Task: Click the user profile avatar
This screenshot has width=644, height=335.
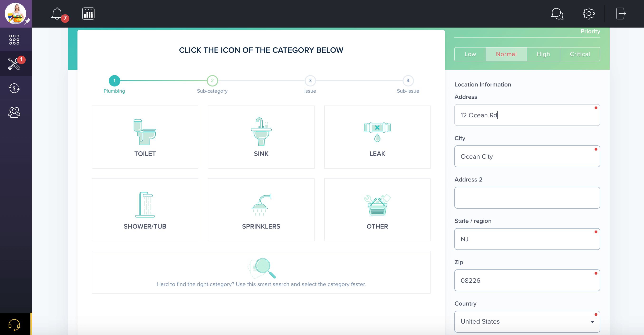Action: [x=15, y=14]
